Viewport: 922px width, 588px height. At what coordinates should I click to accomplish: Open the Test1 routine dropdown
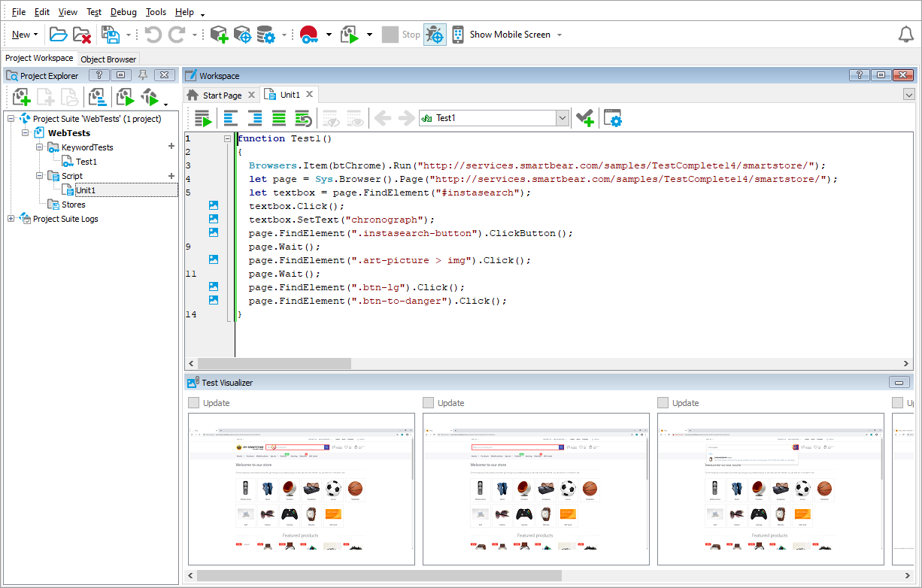pos(562,118)
